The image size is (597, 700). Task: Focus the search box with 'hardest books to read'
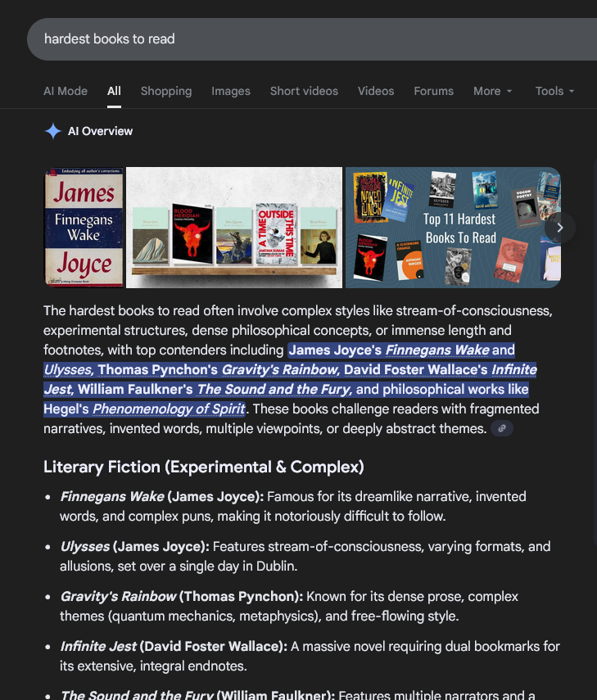coord(312,39)
